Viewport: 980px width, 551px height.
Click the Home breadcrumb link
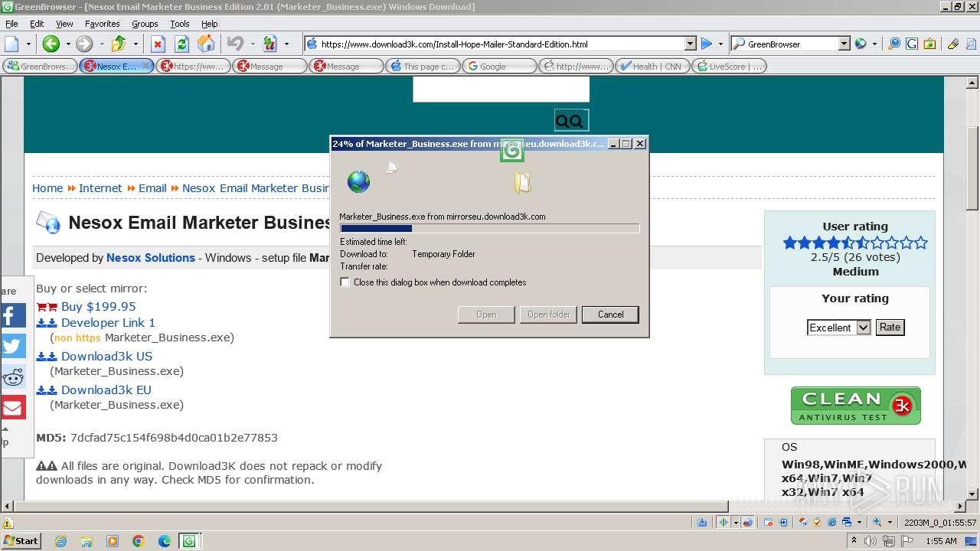[x=47, y=188]
